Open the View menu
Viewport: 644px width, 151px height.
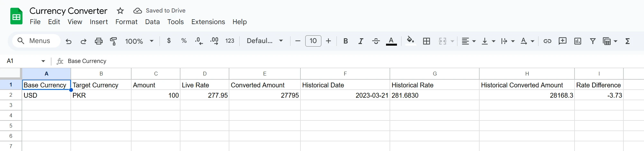coord(75,22)
